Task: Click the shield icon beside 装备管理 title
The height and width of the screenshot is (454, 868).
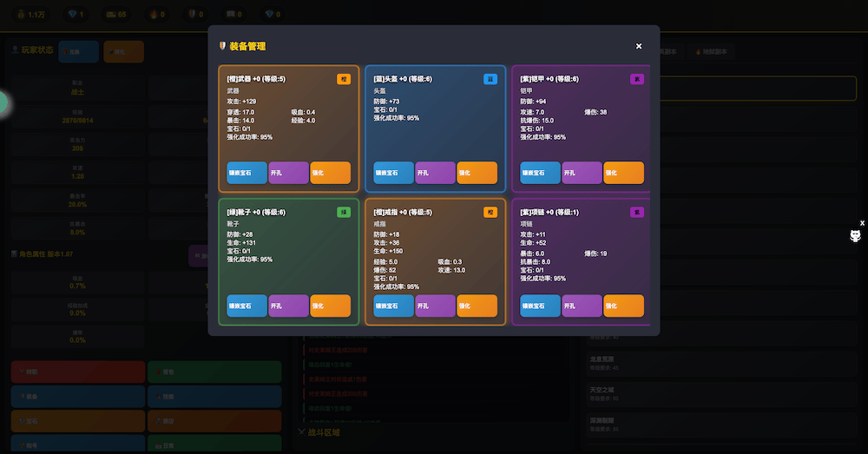Action: (x=223, y=46)
